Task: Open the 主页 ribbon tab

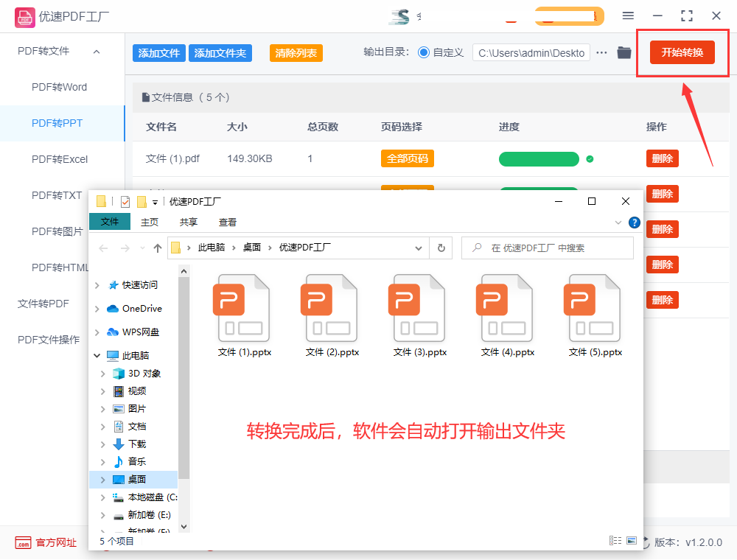Action: click(150, 223)
